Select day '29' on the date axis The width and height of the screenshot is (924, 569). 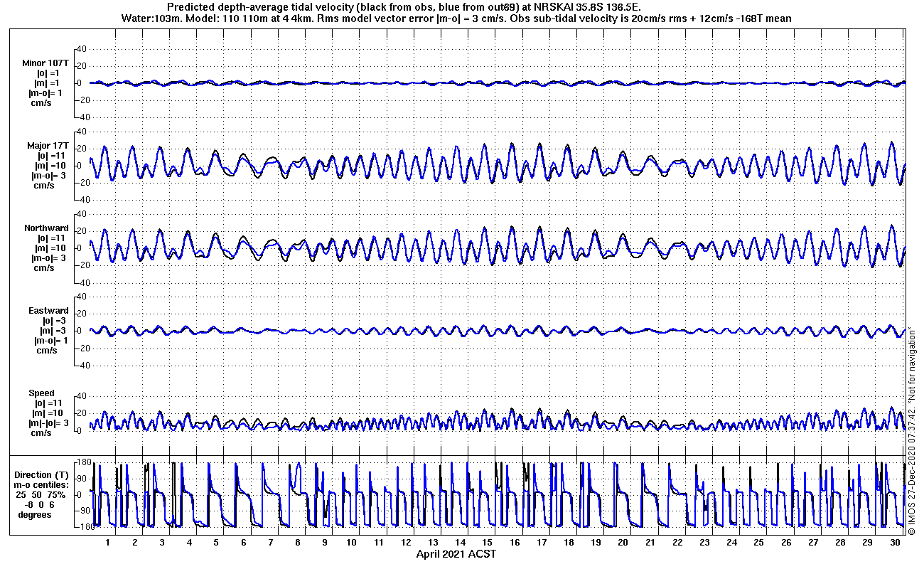[x=868, y=543]
